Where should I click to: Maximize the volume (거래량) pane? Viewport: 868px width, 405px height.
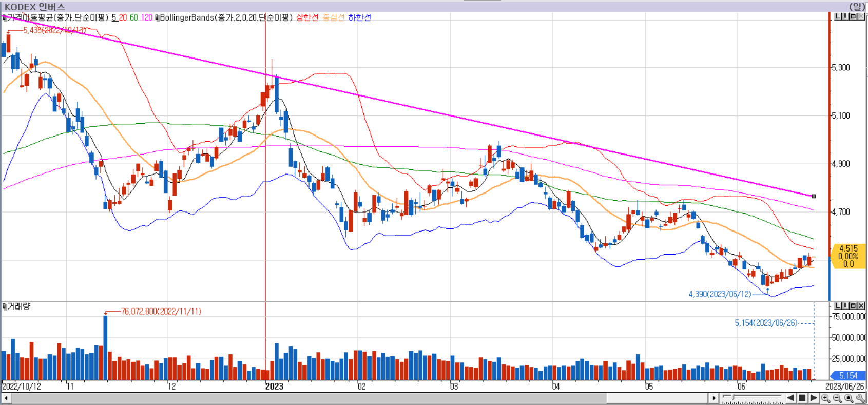click(x=853, y=306)
